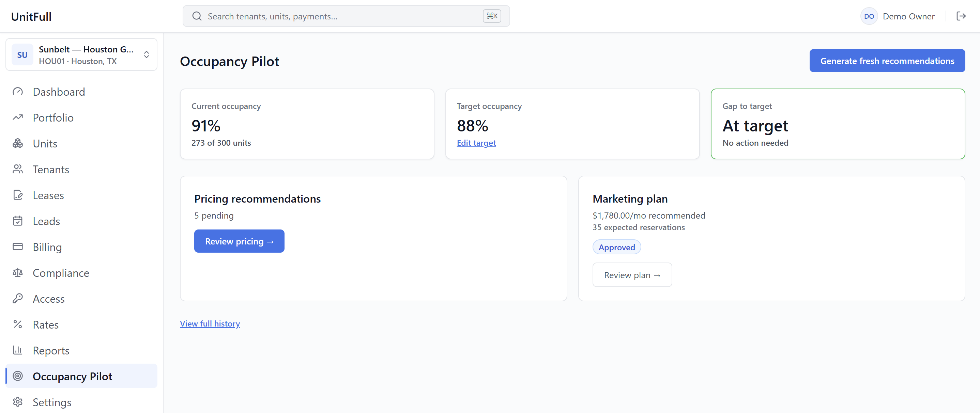
Task: Open the Access page
Action: pos(81,299)
